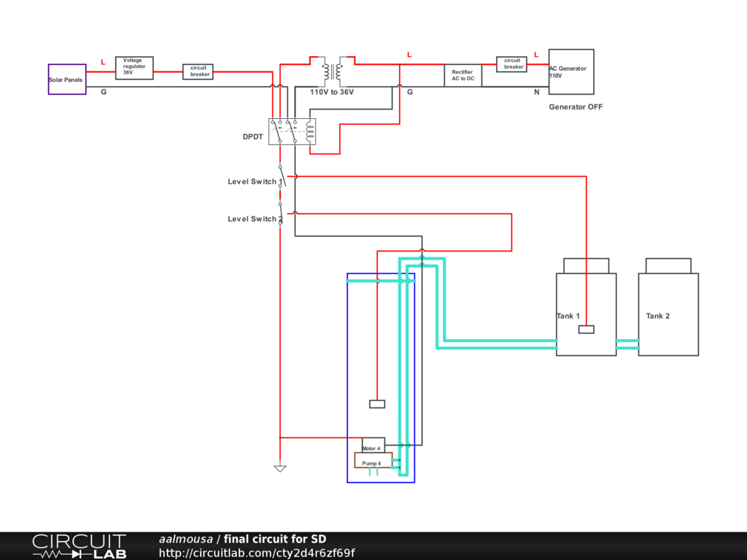Open the circuitlab.com URL link
The height and width of the screenshot is (560, 747).
click(257, 553)
